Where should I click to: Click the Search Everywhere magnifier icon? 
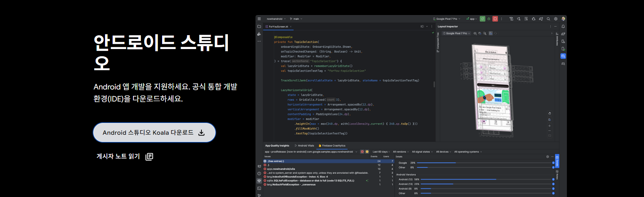548,19
